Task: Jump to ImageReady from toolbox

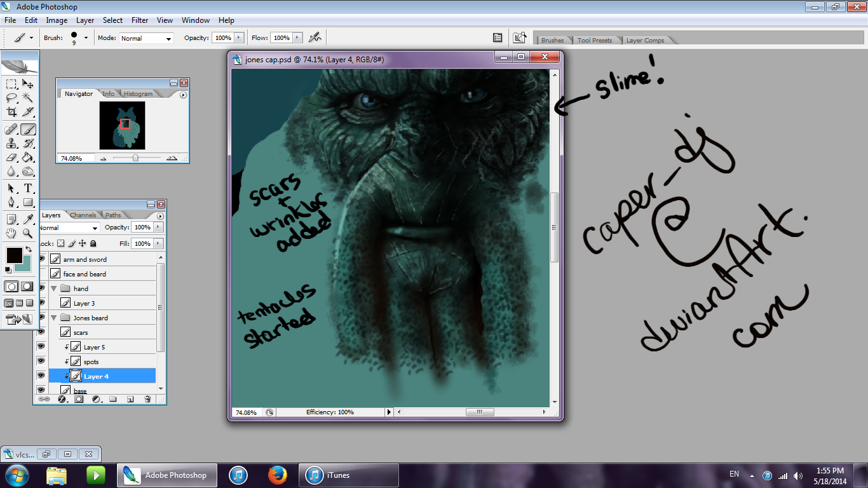Action: [20, 320]
